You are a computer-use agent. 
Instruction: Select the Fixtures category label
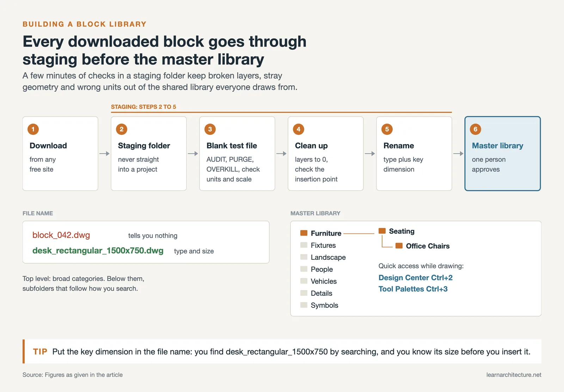point(323,245)
